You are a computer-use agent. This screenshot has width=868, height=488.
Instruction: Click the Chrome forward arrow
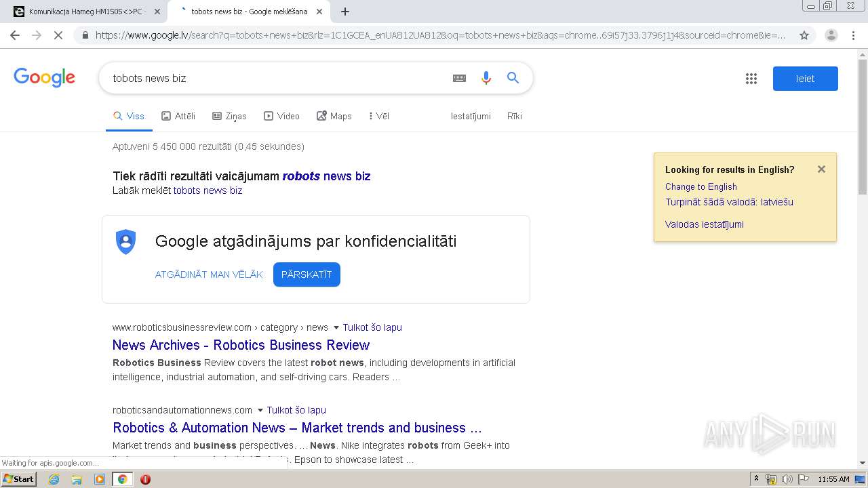37,35
